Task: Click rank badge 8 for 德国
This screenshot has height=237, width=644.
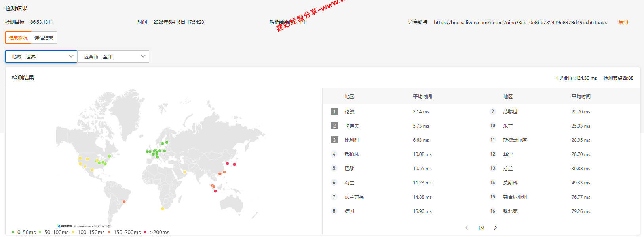Action: pyautogui.click(x=334, y=211)
